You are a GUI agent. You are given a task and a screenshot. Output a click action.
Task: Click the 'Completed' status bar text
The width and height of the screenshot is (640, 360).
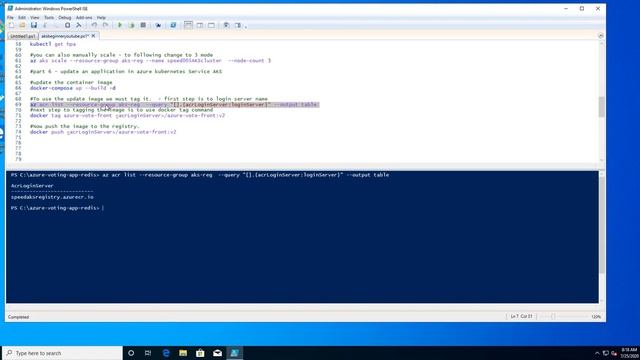(18, 317)
